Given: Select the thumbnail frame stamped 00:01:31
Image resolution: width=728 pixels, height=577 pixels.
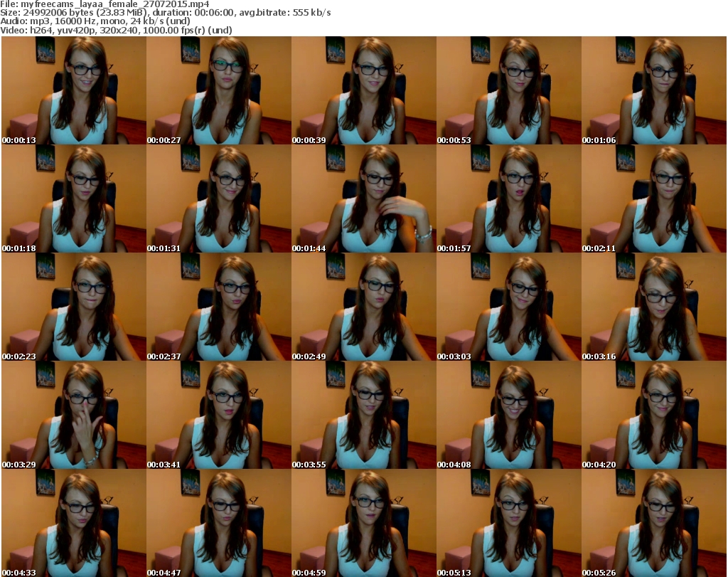Looking at the screenshot, I should [x=219, y=198].
